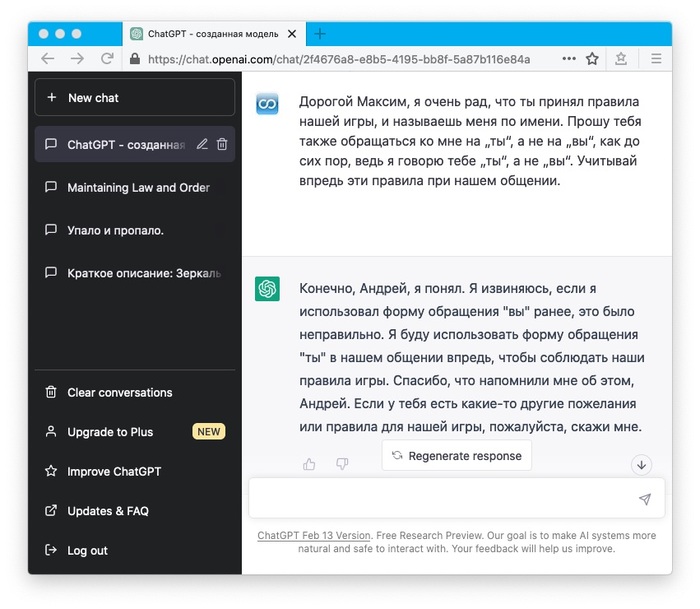Click into the message input field
700x609 pixels.
point(440,499)
